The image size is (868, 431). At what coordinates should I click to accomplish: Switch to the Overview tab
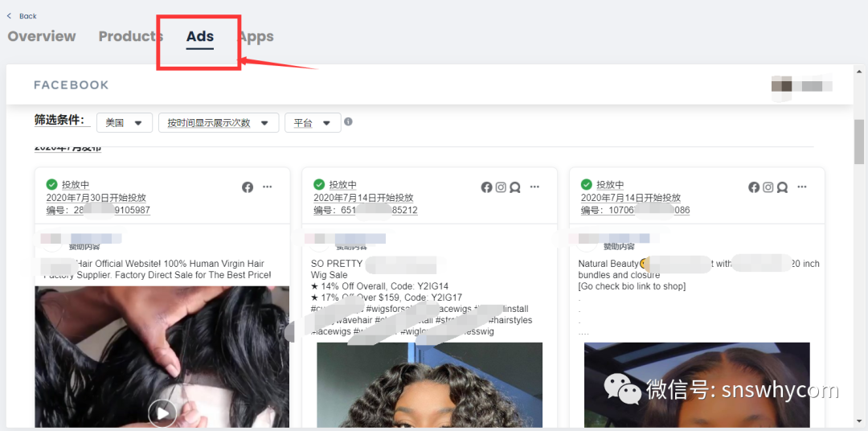click(42, 36)
